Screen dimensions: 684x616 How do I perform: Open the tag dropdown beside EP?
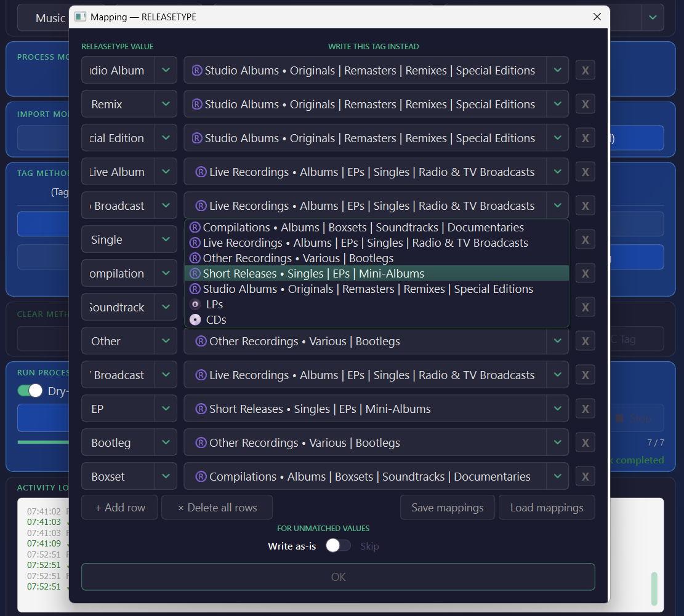[558, 409]
